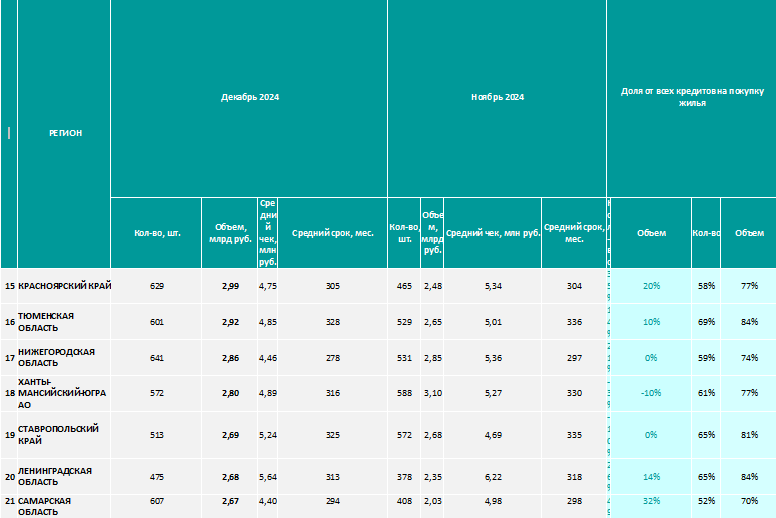Click 61% in Ханты-Мансийский АО row
This screenshot has width=776, height=518.
pyautogui.click(x=706, y=393)
